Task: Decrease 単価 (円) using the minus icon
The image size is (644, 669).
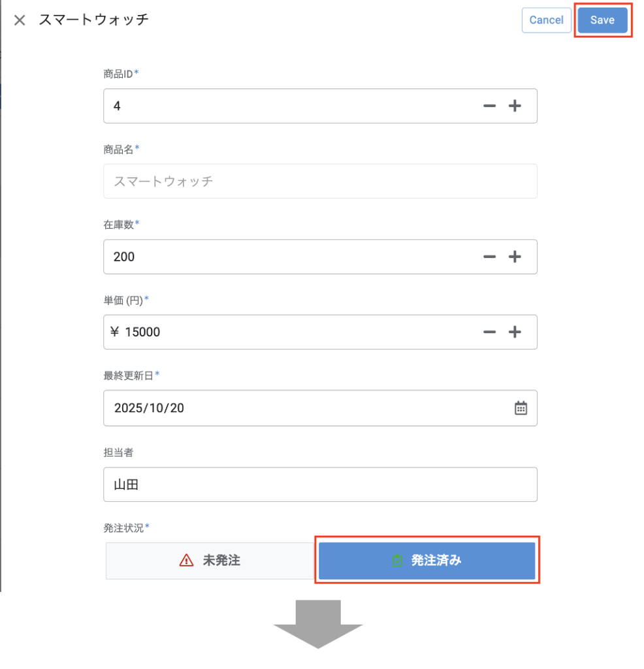Action: tap(489, 332)
